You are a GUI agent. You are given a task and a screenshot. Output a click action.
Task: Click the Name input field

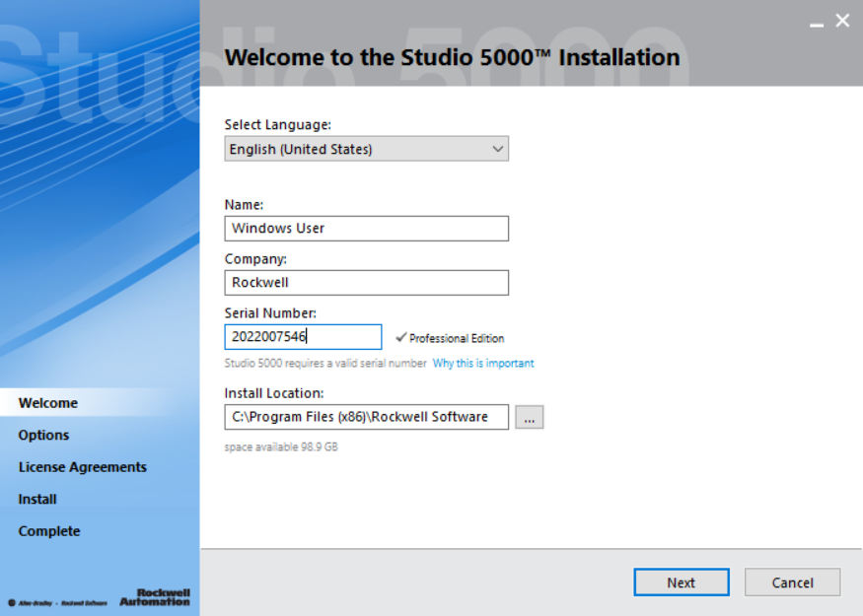(x=367, y=229)
